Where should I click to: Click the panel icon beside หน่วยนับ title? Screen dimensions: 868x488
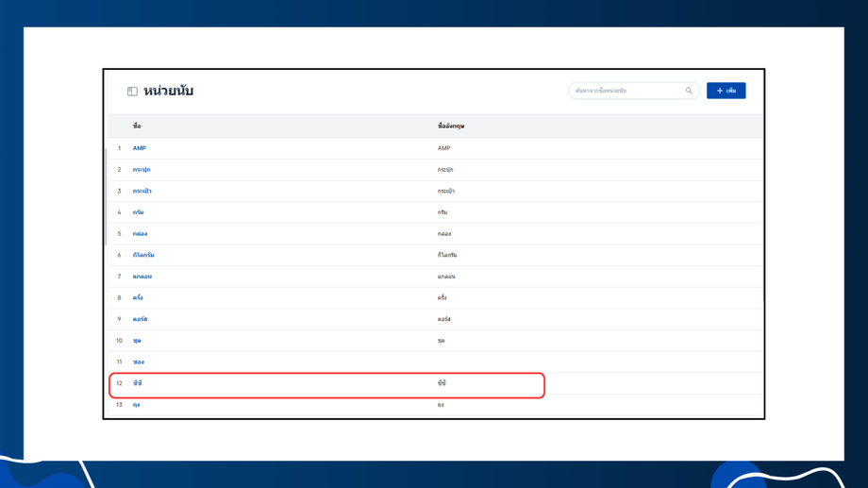pos(132,92)
